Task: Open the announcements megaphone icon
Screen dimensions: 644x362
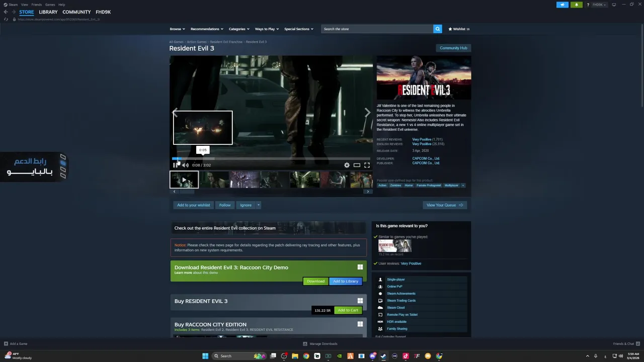Action: 562,5
